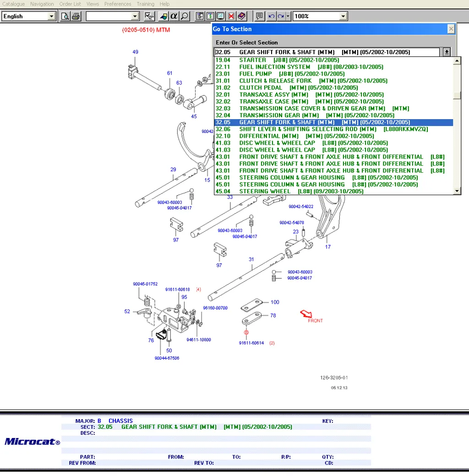This screenshot has width=469, height=476.
Task: Select section 31.02 CLUTCH PEDAL
Action: [333, 88]
